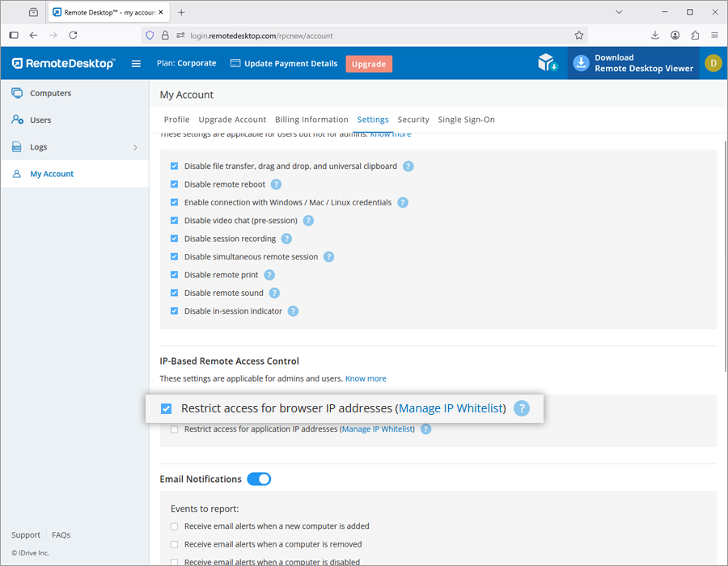Viewport: 728px width, 566px height.
Task: Enable restrict access for application IP addresses
Action: 175,429
